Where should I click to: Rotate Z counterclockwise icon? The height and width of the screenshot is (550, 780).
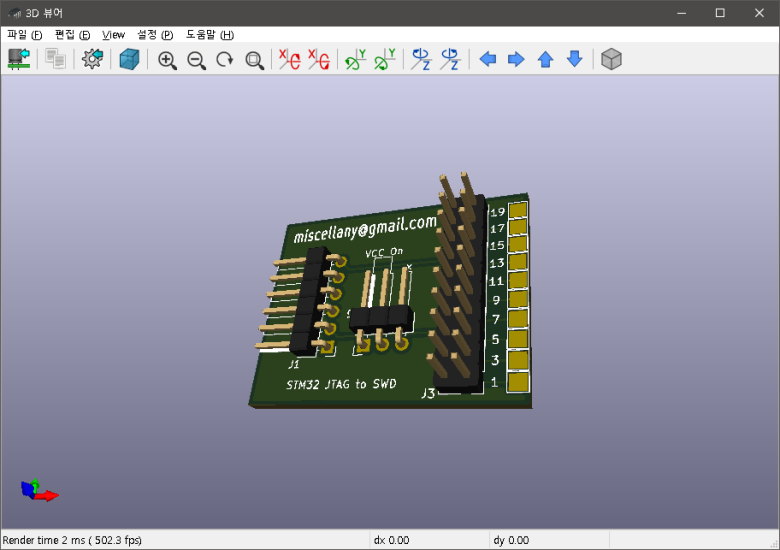point(450,59)
